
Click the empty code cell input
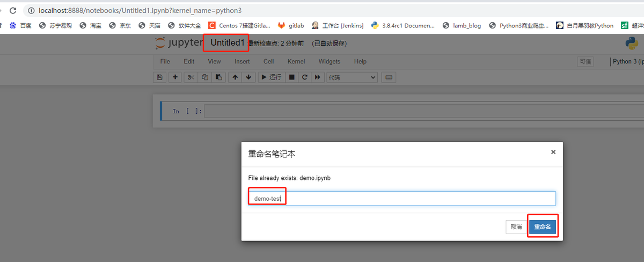[424, 111]
